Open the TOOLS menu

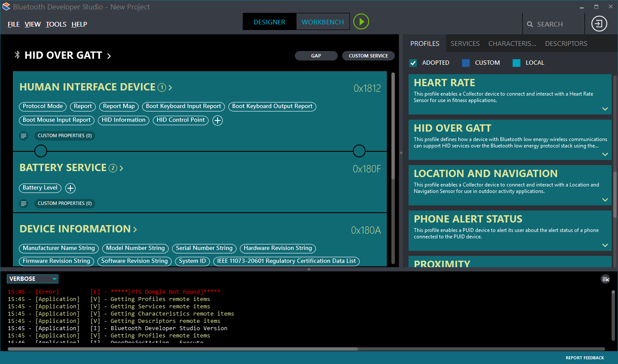56,24
